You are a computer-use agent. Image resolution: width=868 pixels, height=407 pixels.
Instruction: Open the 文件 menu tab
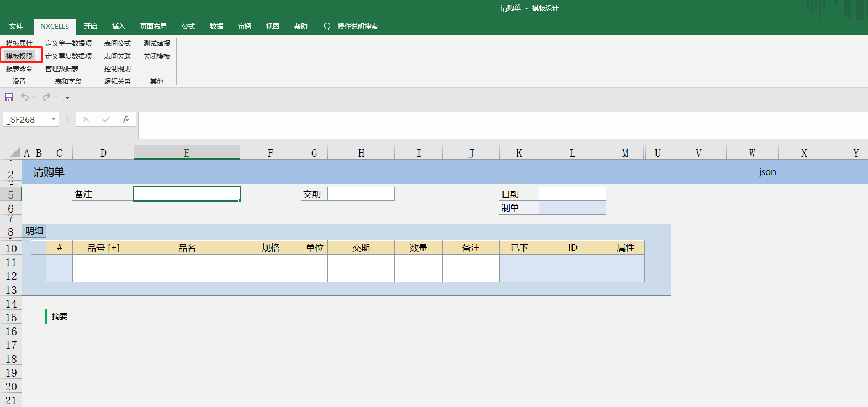point(16,27)
